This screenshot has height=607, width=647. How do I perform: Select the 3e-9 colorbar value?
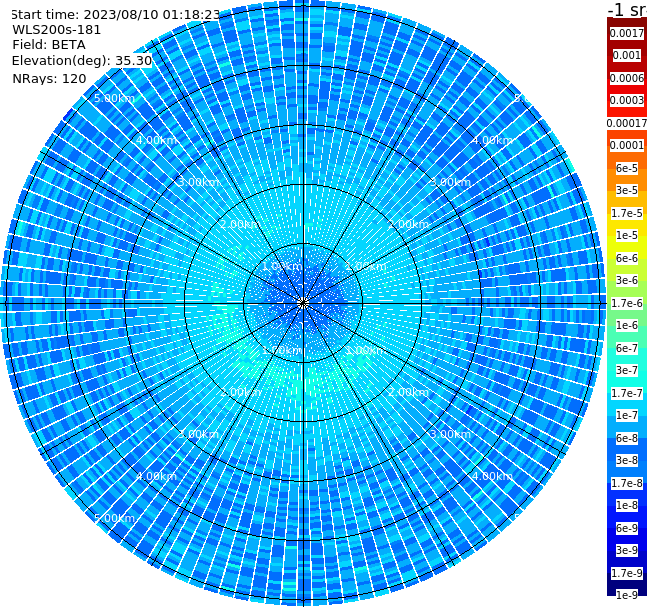click(x=627, y=550)
